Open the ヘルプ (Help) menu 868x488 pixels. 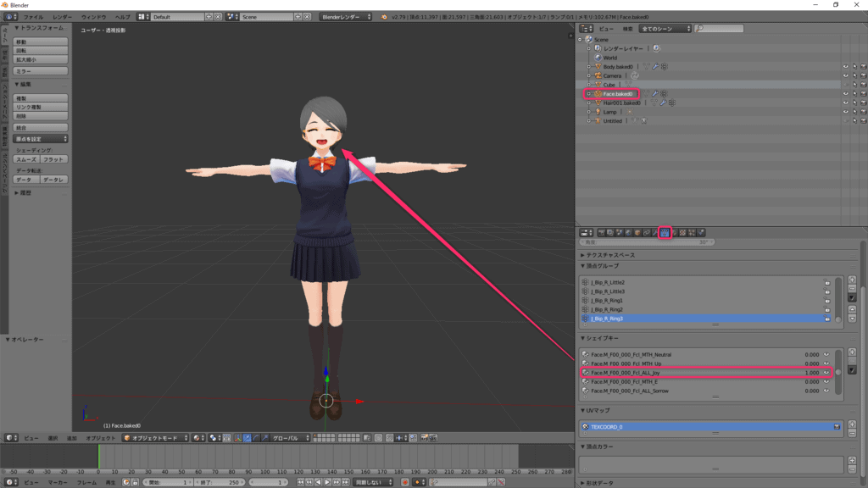[x=123, y=17]
